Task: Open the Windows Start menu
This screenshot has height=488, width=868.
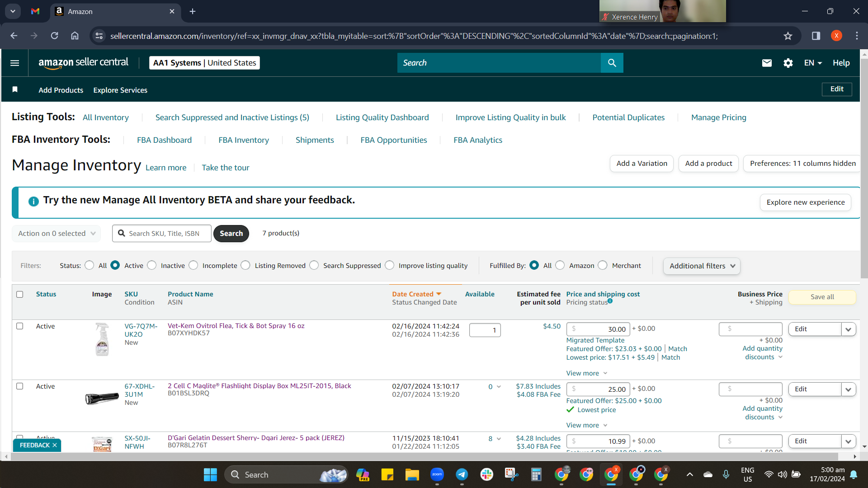Action: coord(210,474)
